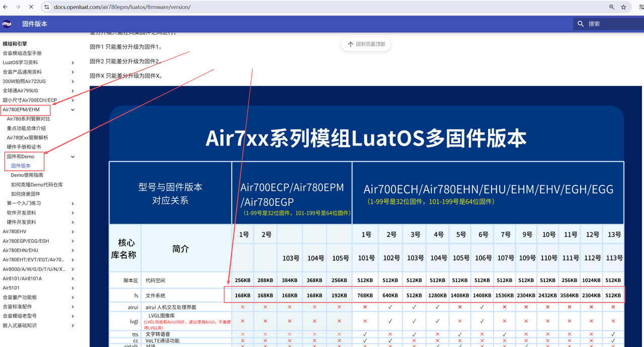Expand the LuatOS学习资料 section

[x=73, y=63]
